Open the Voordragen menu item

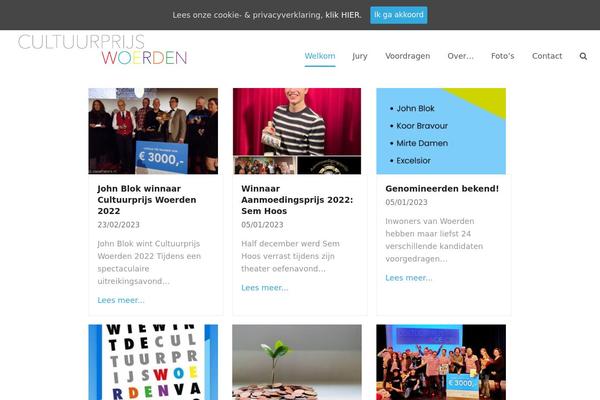point(408,56)
